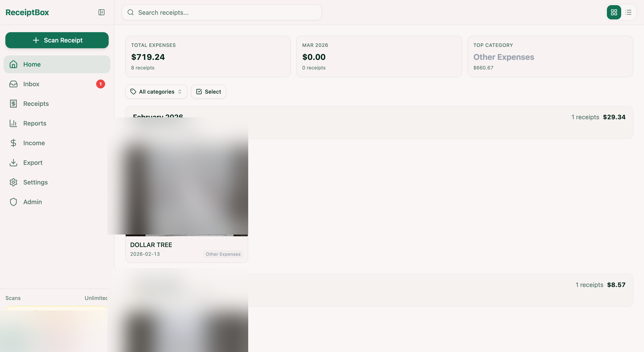644x352 pixels.
Task: Switch to grid view layout
Action: click(614, 12)
